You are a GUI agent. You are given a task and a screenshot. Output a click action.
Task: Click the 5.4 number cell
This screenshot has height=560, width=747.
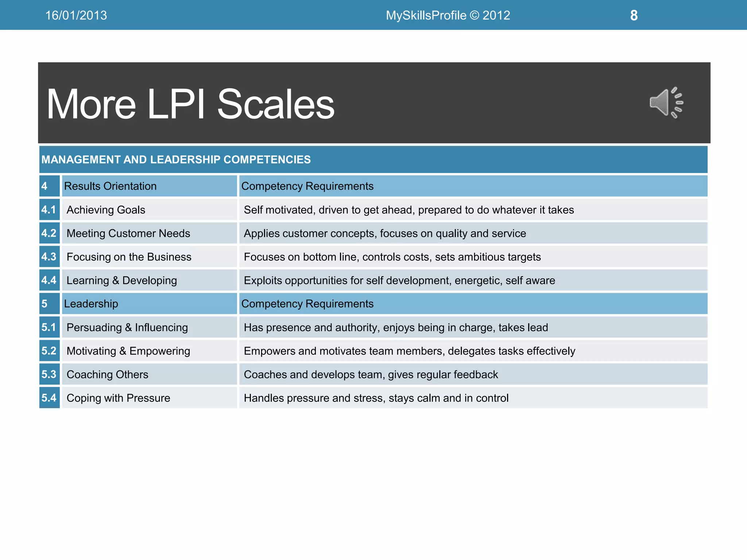tap(49, 398)
